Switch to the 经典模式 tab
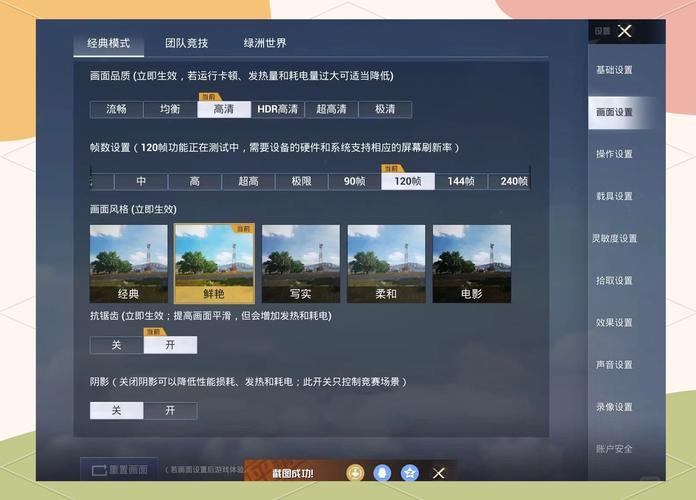Image resolution: width=696 pixels, height=500 pixels. click(x=109, y=44)
